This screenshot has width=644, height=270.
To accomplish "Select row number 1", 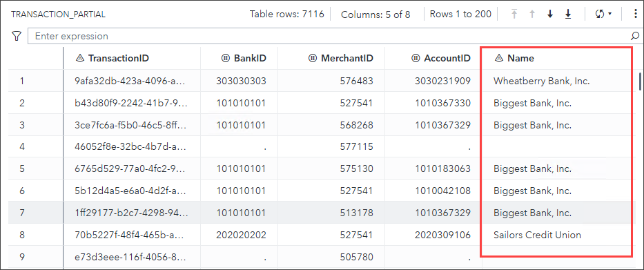I will [22, 81].
